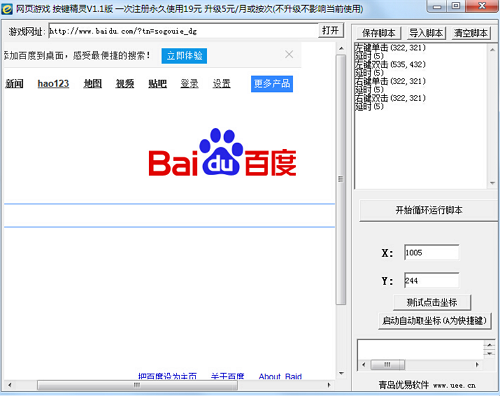The width and height of the screenshot is (500, 396).
Task: Click the 把百度设为主页 link
Action: (167, 377)
